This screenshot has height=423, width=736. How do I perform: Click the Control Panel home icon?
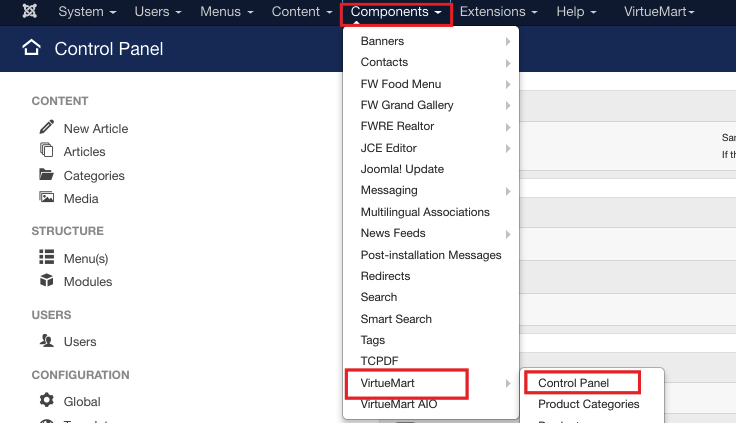[x=32, y=48]
